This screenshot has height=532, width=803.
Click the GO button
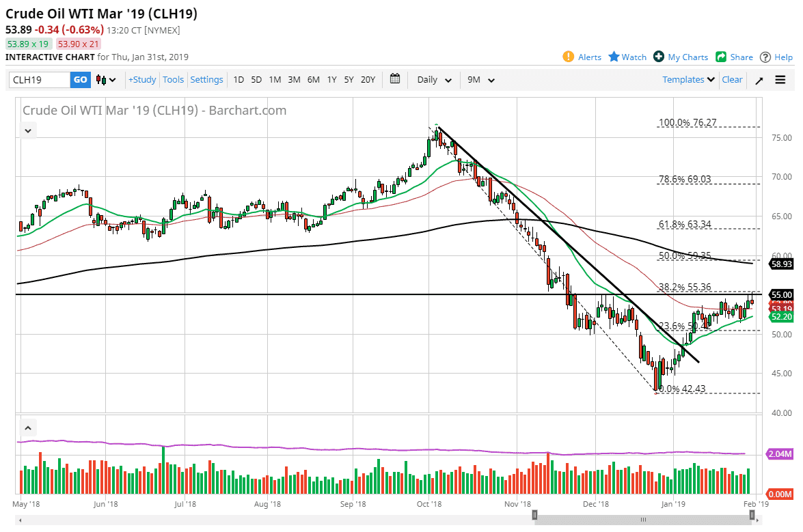click(x=80, y=80)
